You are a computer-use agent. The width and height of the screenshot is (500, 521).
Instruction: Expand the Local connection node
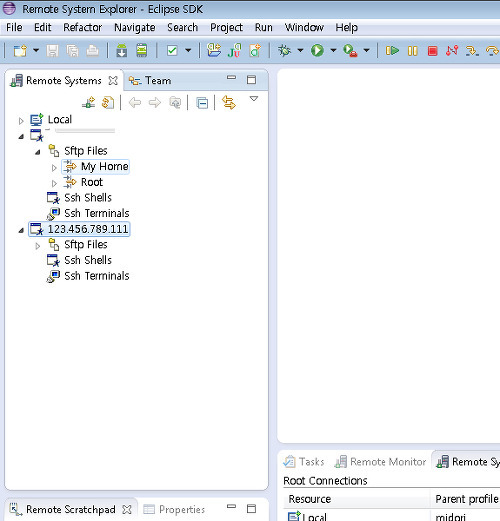[21, 121]
